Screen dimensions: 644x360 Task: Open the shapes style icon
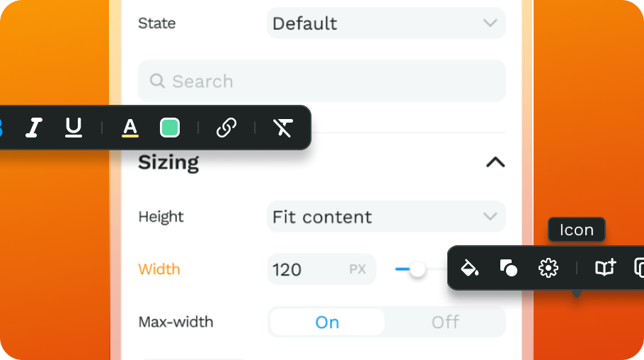[x=508, y=268]
